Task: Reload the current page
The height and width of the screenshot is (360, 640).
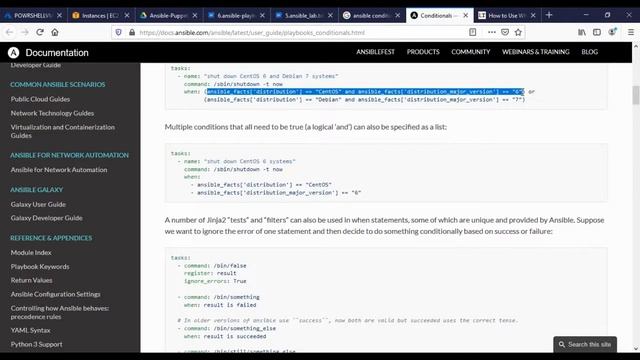Action: pyautogui.click(x=40, y=32)
